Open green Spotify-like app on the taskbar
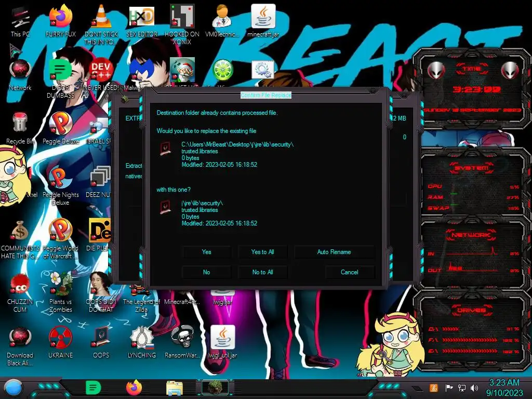The height and width of the screenshot is (399, 532). click(x=93, y=388)
